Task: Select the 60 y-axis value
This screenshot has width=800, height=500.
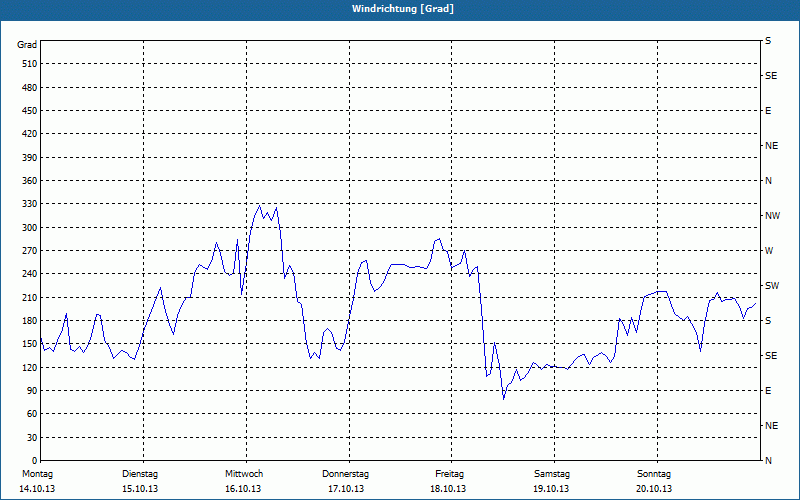Action: click(32, 414)
